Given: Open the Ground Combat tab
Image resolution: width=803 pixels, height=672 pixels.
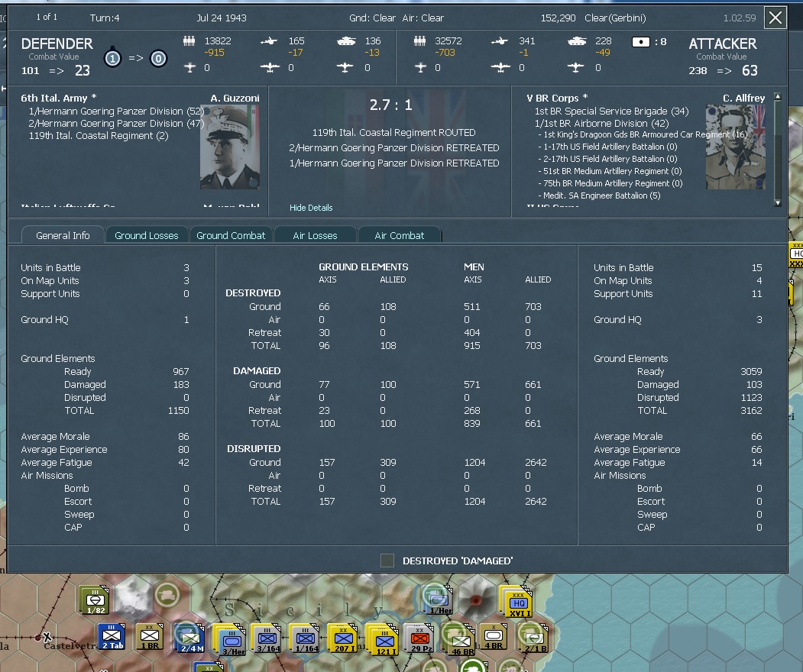Looking at the screenshot, I should [231, 235].
